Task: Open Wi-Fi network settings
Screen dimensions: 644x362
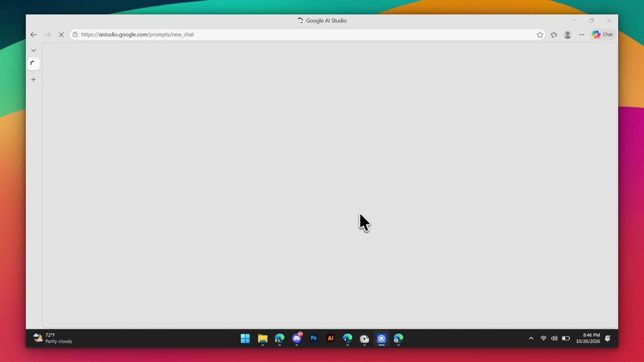Action: click(543, 338)
